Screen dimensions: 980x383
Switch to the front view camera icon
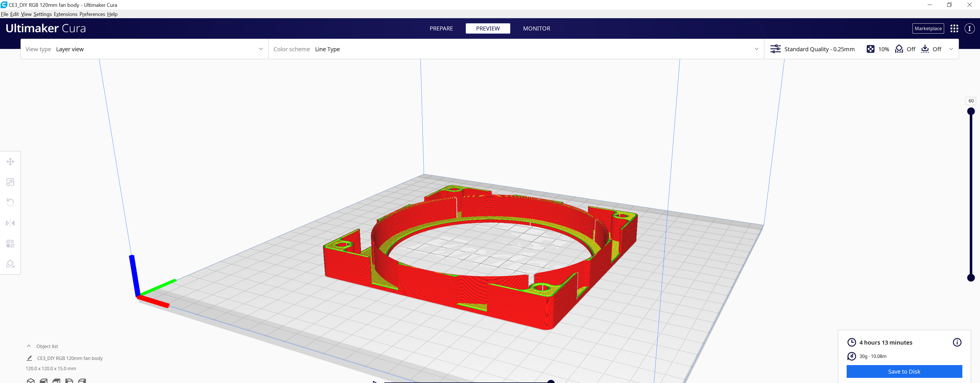click(x=44, y=380)
